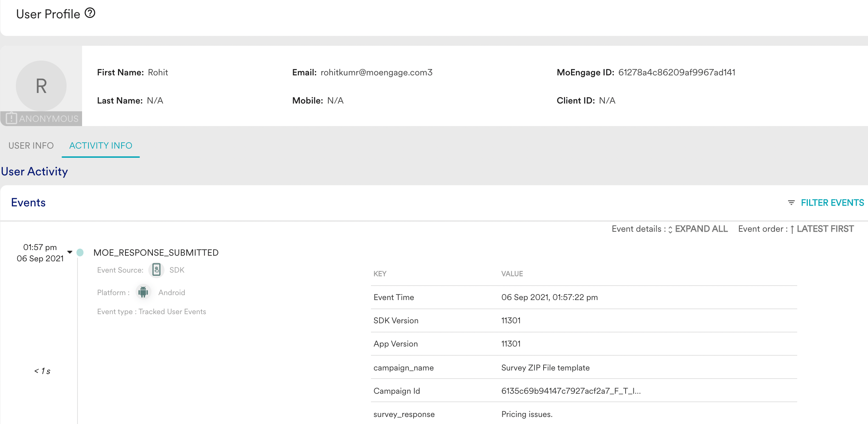
Task: Switch to the USER INFO tab
Action: tap(31, 145)
